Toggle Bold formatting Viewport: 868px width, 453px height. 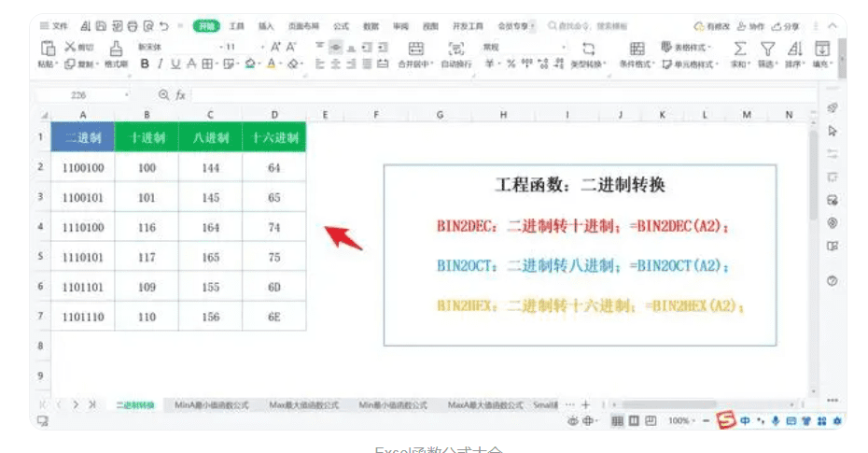coord(145,64)
